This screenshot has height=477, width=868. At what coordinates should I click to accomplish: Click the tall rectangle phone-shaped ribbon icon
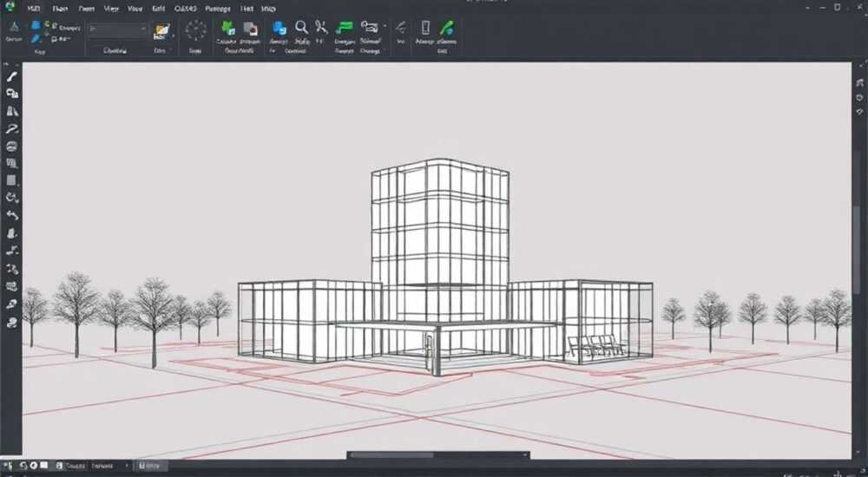coord(425,28)
